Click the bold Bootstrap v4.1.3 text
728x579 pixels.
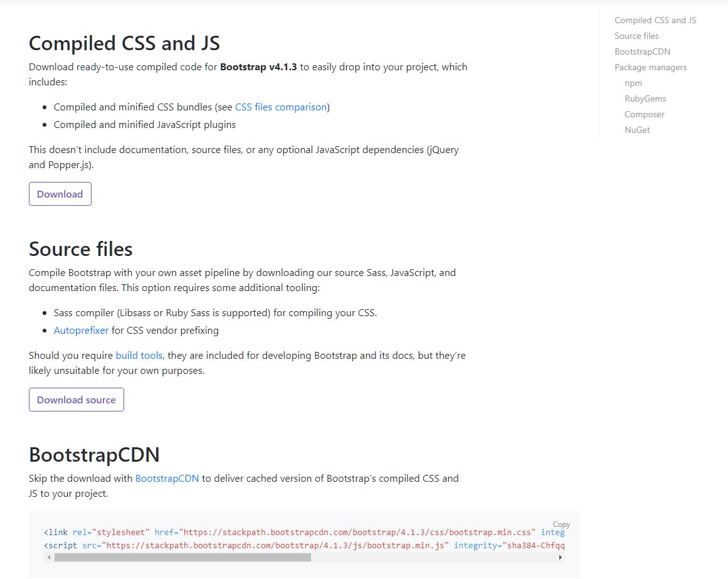coord(258,67)
